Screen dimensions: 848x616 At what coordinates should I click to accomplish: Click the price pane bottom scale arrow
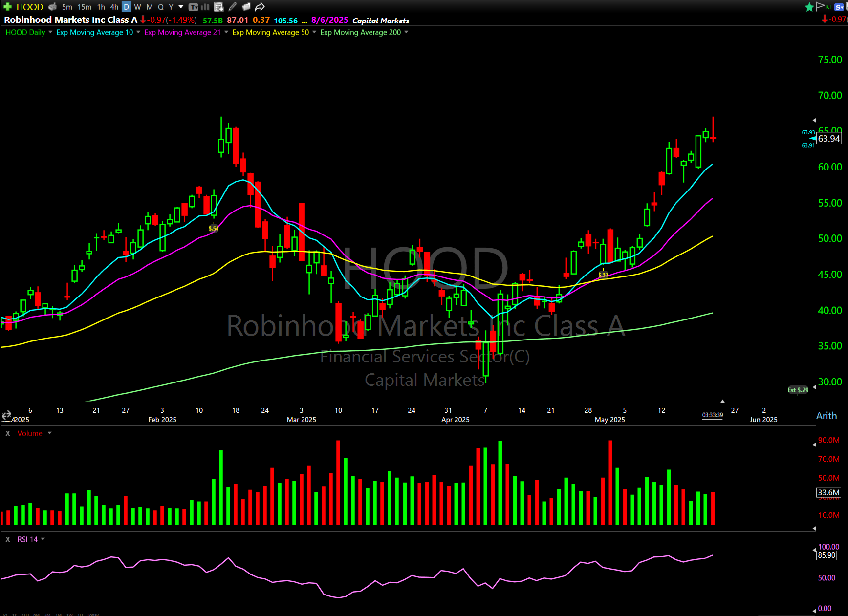pyautogui.click(x=814, y=387)
